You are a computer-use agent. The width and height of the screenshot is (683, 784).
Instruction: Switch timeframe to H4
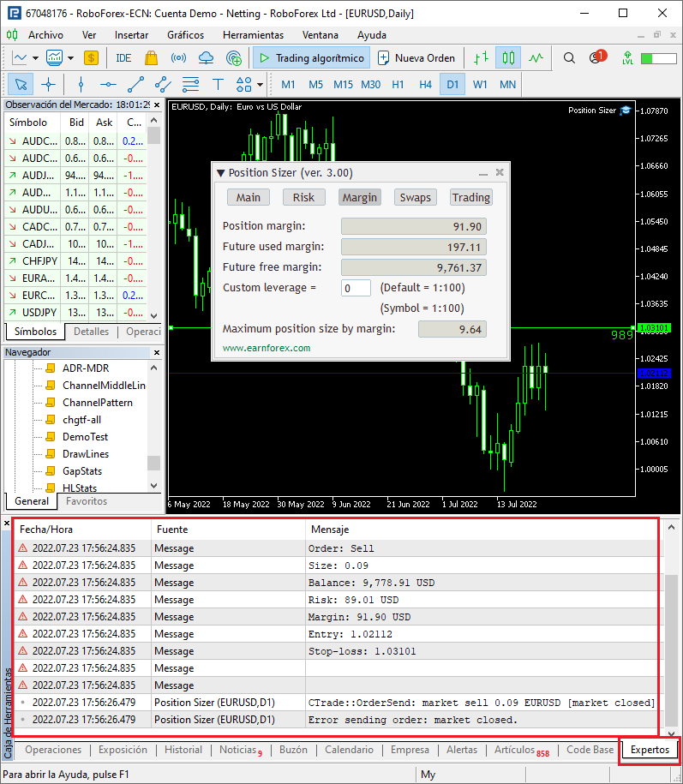point(425,85)
